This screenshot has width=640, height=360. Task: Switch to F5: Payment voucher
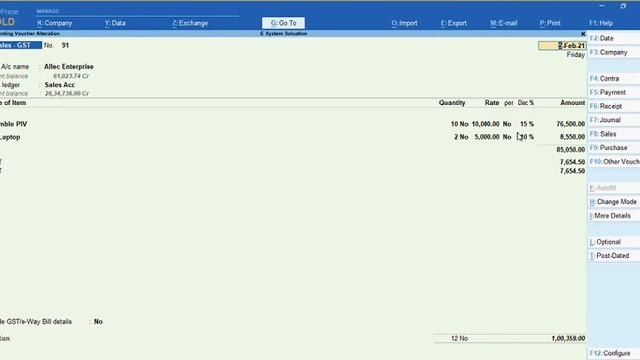613,92
